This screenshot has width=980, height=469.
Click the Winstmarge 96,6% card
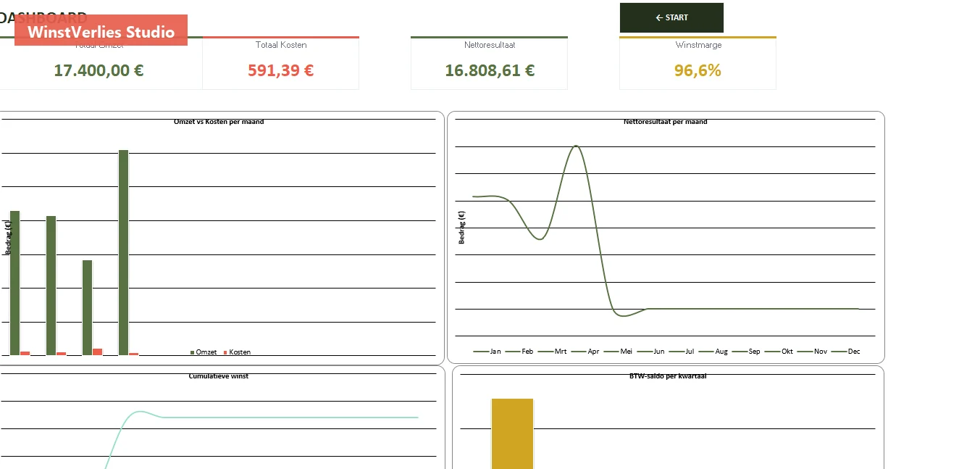click(x=698, y=63)
